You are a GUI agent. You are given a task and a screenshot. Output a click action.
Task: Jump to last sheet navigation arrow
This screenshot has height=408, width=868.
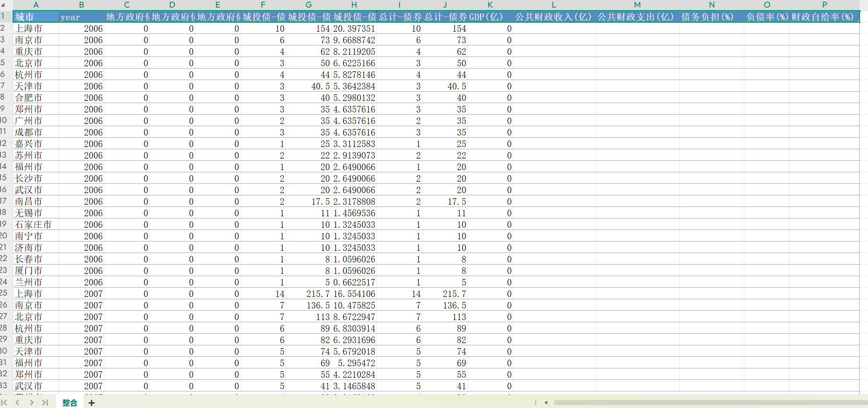pos(45,403)
